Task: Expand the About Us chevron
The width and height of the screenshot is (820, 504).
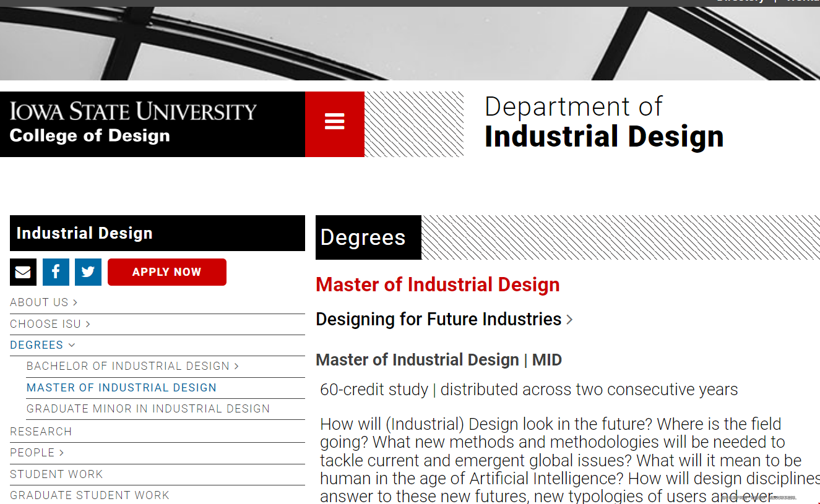Action: pos(75,302)
